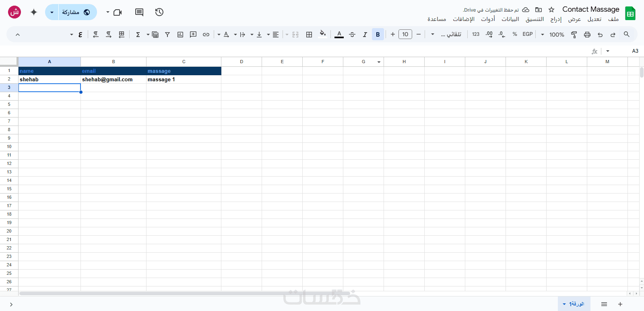Open vertical align dropdown
The width and height of the screenshot is (644, 311).
click(256, 35)
